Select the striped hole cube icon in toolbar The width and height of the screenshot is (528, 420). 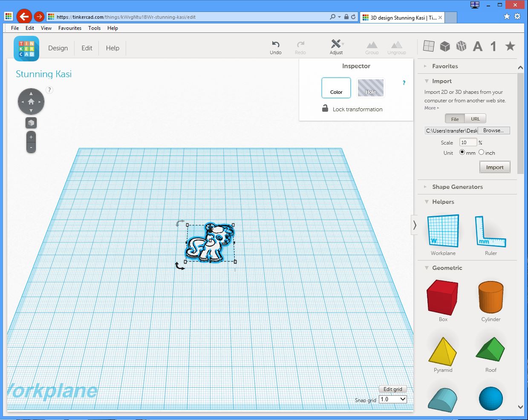pos(461,46)
